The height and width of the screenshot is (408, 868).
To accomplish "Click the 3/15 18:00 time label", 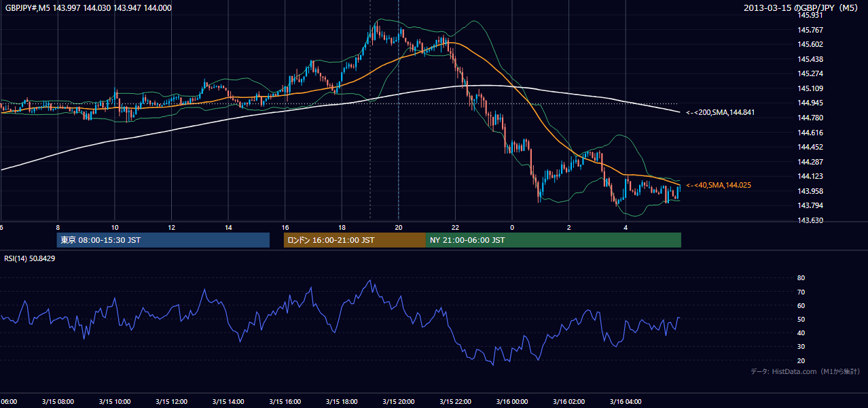I will pos(342,401).
